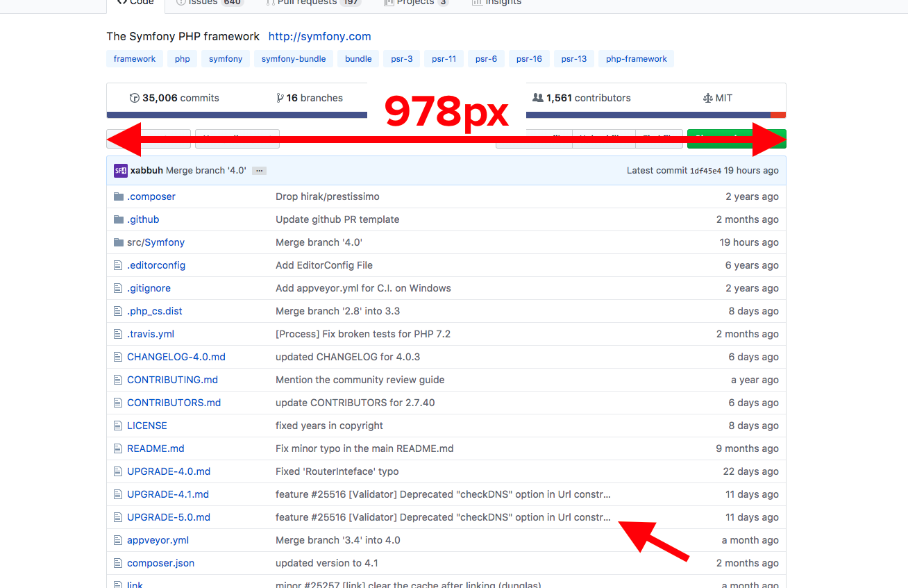Click the LICENSE file icon
Viewport: 908px width, 588px height.
click(118, 426)
